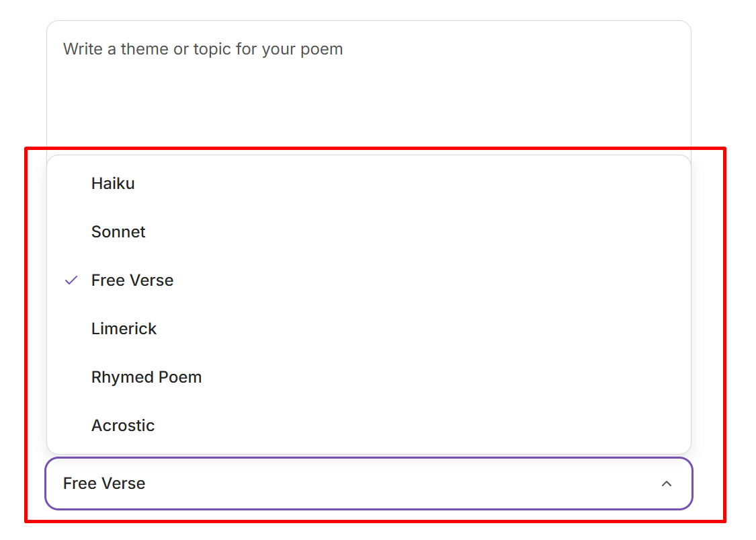Collapse the poem type dropdown via chevron

tap(667, 484)
